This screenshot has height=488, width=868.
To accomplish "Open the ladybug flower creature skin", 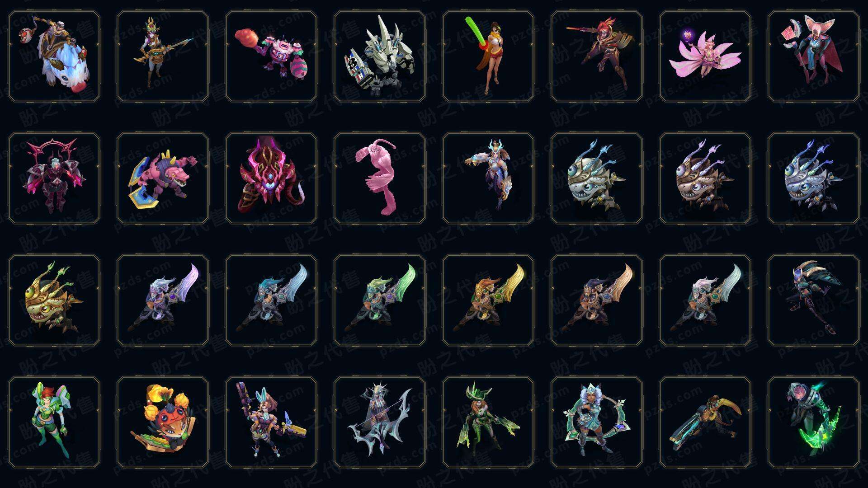I will coord(163,422).
